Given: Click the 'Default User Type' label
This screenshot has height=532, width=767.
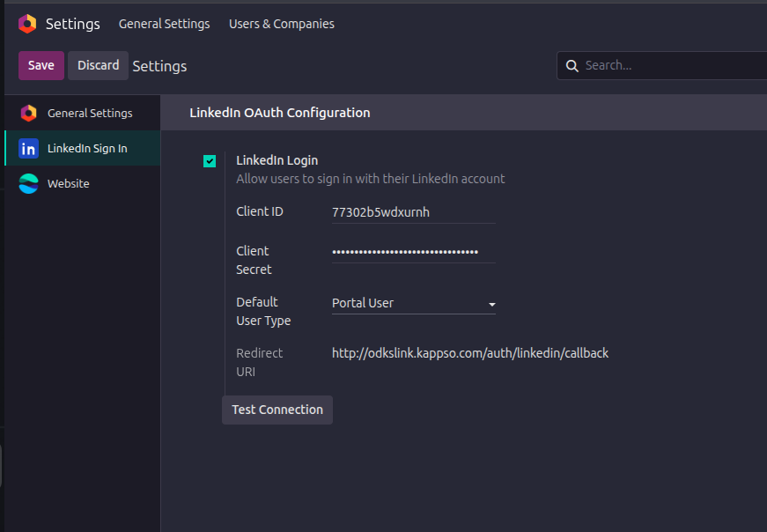Looking at the screenshot, I should (x=263, y=311).
